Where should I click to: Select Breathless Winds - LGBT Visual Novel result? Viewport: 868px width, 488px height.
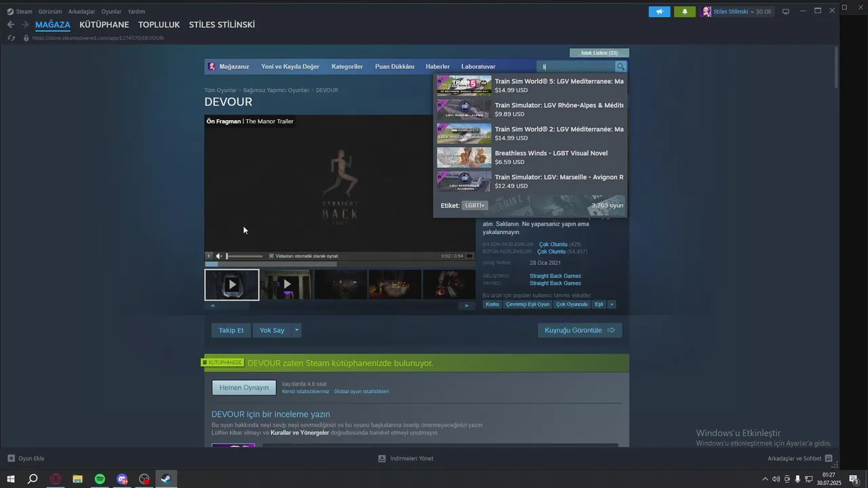[530, 157]
